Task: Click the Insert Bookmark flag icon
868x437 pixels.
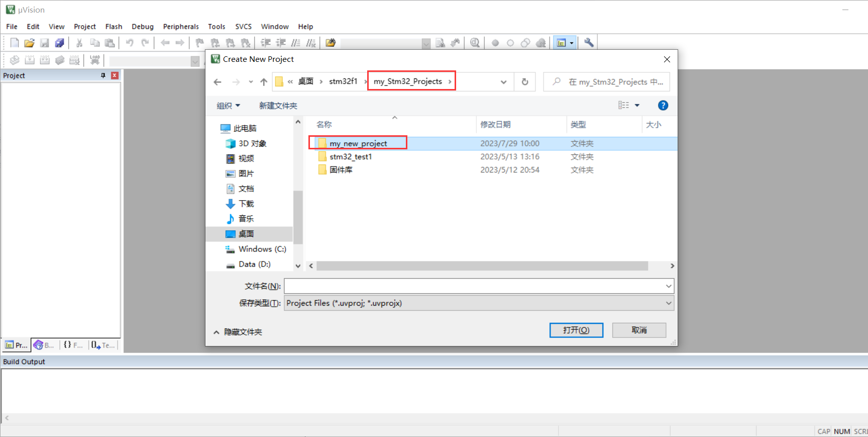Action: 200,43
